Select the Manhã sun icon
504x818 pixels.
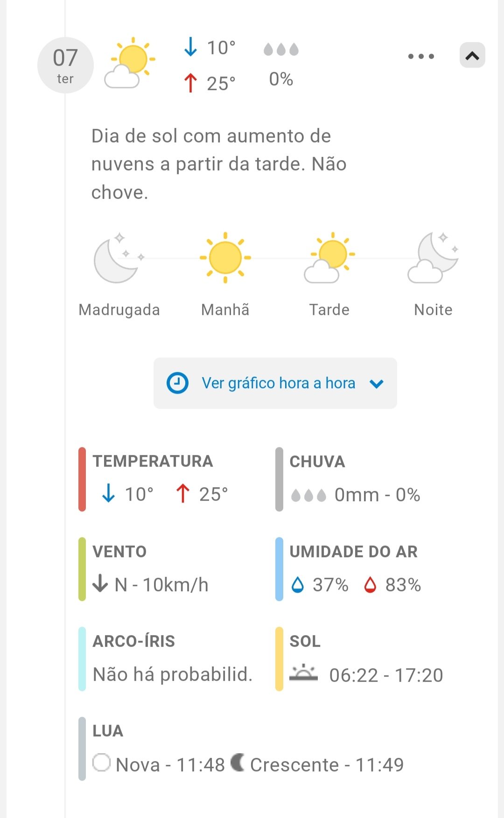tap(225, 258)
